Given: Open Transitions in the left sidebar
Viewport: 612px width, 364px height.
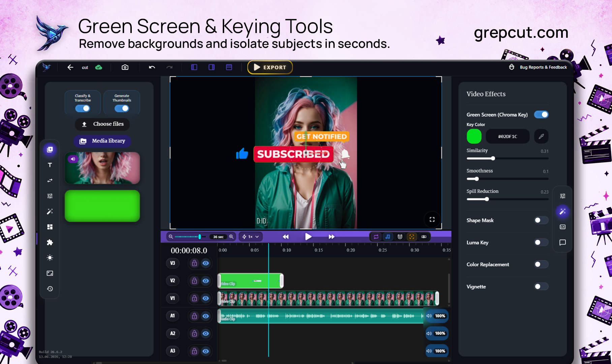Looking at the screenshot, I should 50,181.
